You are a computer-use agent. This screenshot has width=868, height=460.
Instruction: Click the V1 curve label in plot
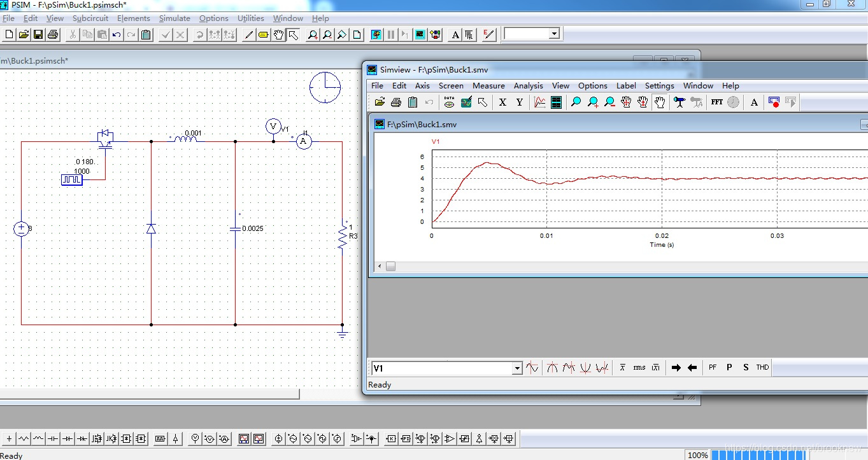point(436,141)
